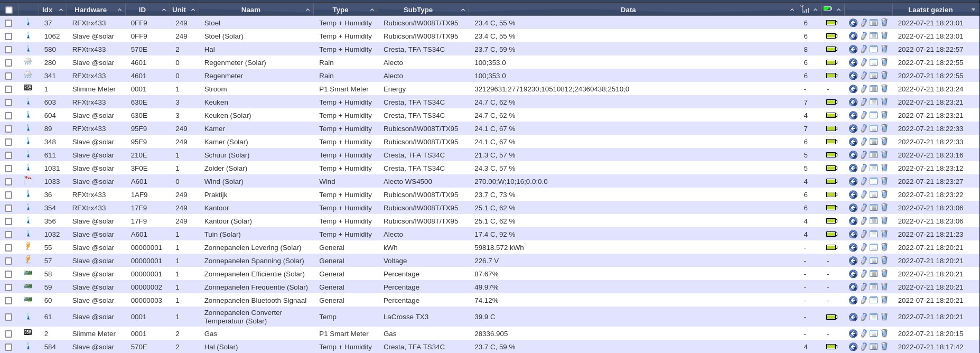Click the Zonnepanelen Levering (Solar) name

click(253, 248)
